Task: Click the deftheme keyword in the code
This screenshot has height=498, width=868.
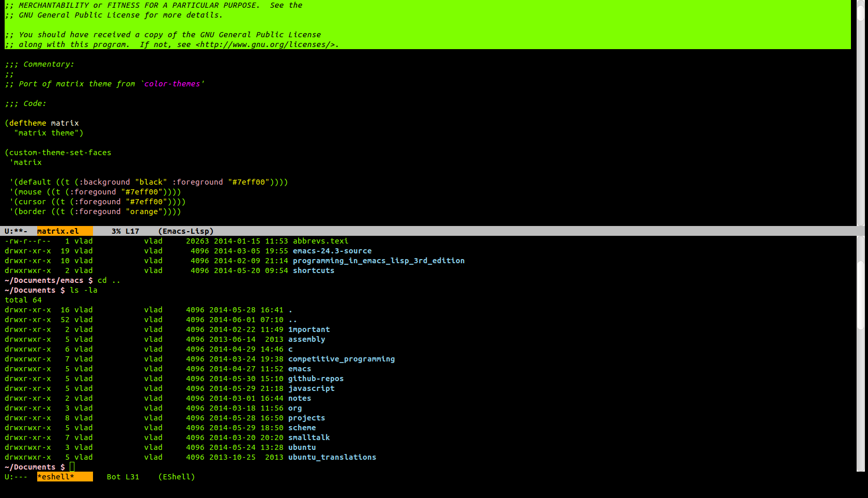Action: tap(28, 123)
